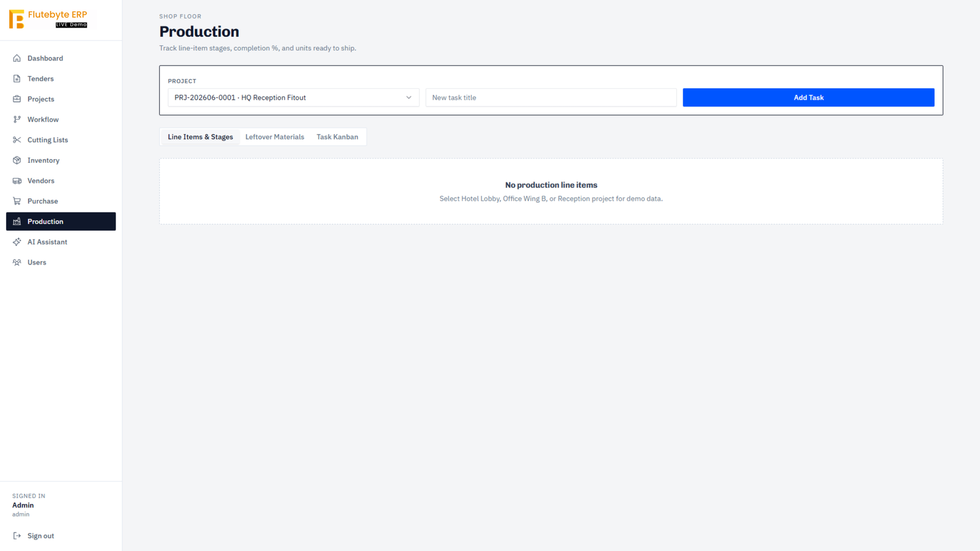
Task: Click the Admin user name
Action: (23, 505)
